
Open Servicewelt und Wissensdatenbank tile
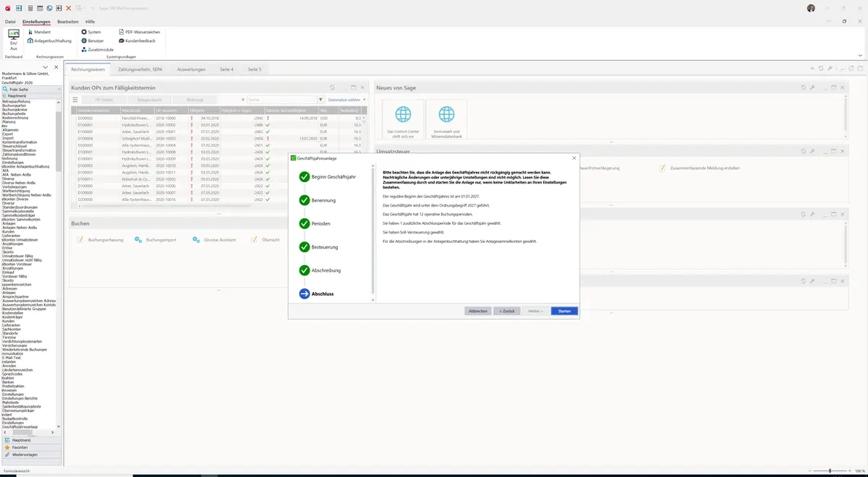[x=447, y=119]
